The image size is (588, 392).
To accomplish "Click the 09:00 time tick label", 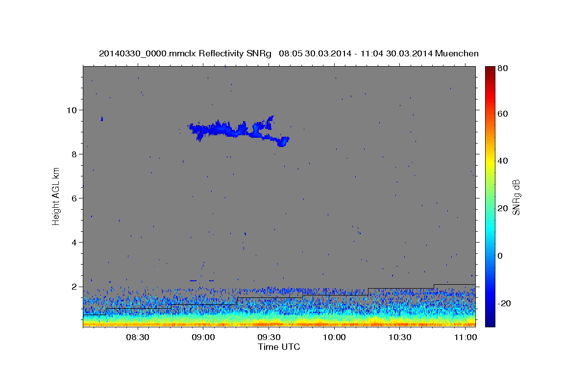I will pos(203,338).
